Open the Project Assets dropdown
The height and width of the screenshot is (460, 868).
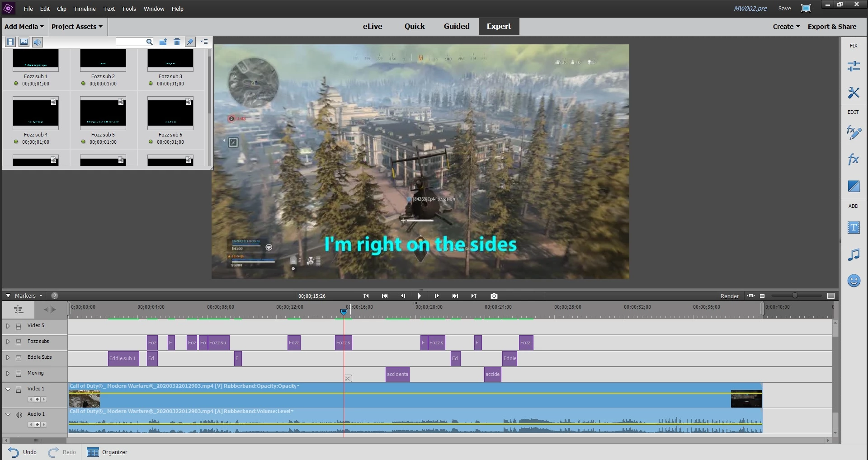tap(77, 27)
